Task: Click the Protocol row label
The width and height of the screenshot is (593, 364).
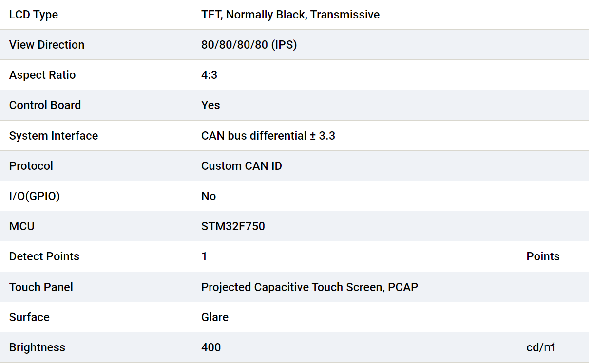Action: coord(31,166)
